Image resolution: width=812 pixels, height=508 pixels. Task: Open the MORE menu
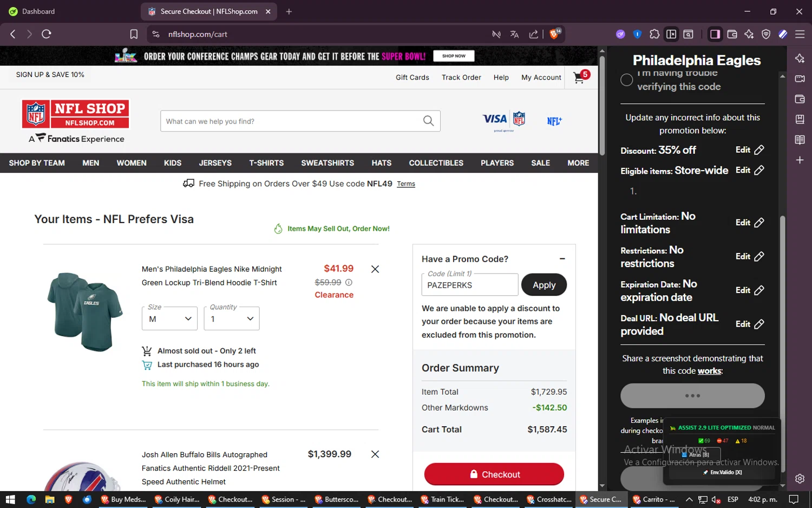(x=578, y=163)
